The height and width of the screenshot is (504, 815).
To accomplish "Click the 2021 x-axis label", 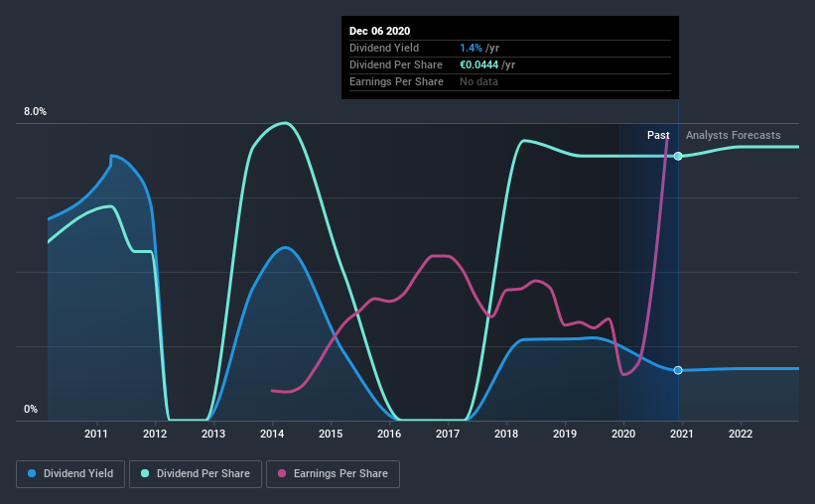I will click(x=681, y=434).
